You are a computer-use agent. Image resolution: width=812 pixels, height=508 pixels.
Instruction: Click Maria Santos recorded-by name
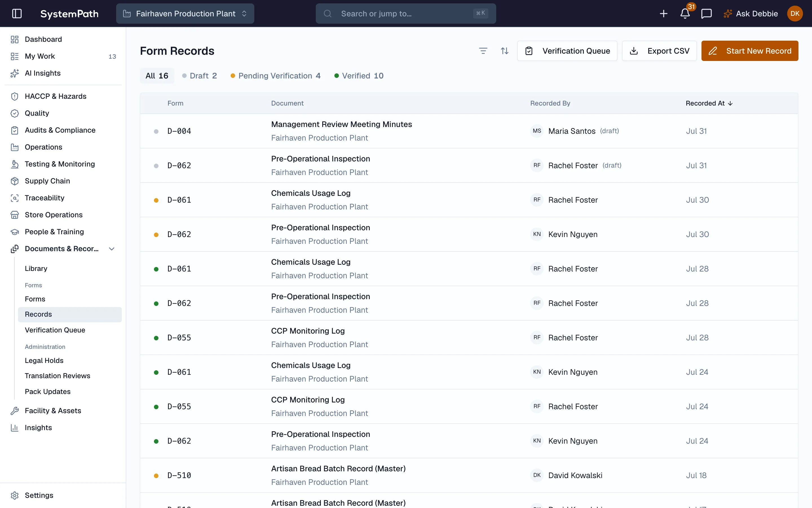[572, 131]
